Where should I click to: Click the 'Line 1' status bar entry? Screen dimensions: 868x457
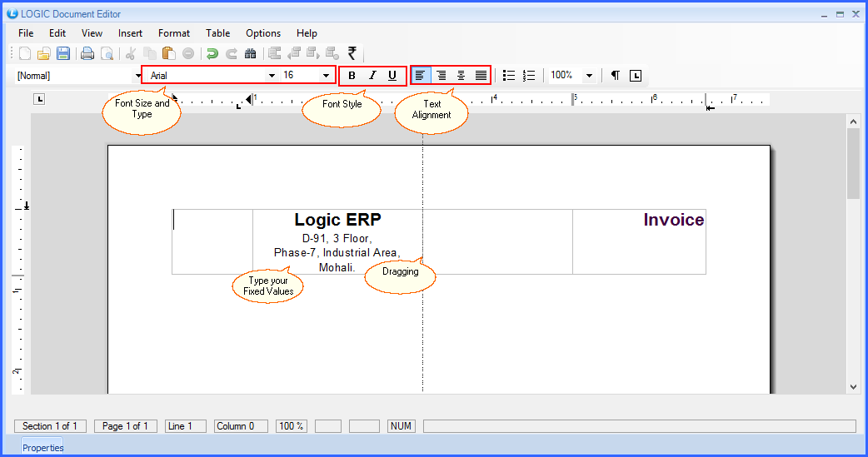click(x=186, y=426)
